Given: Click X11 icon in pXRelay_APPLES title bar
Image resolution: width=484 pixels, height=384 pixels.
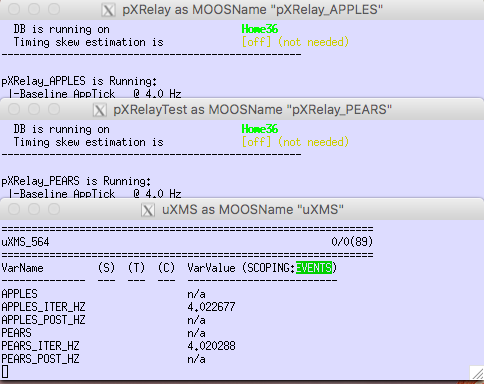Looking at the screenshot, I should (108, 10).
